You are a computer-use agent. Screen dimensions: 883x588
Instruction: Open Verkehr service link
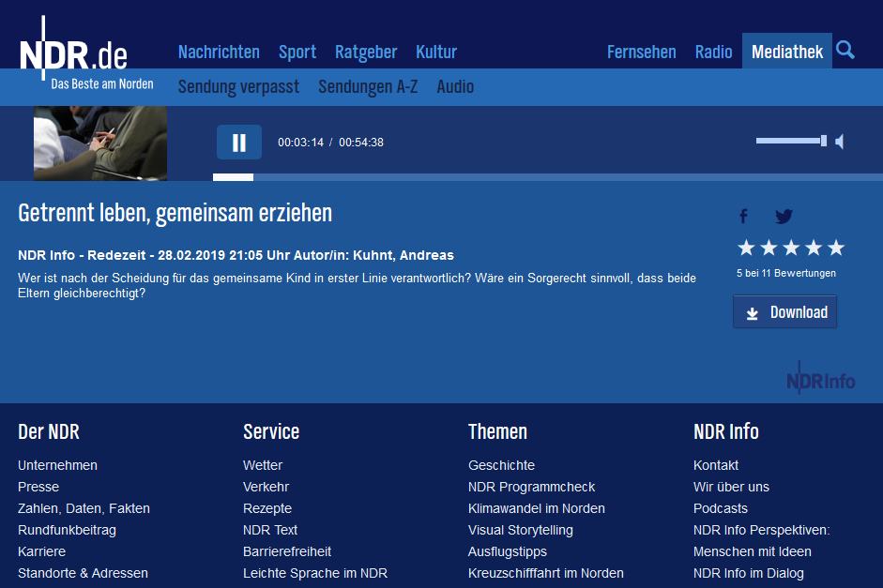coord(266,487)
